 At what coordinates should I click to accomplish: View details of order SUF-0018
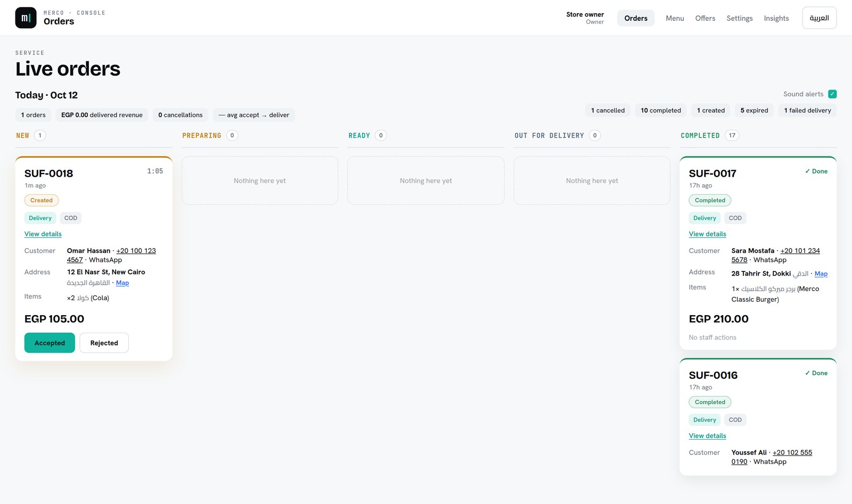tap(43, 234)
